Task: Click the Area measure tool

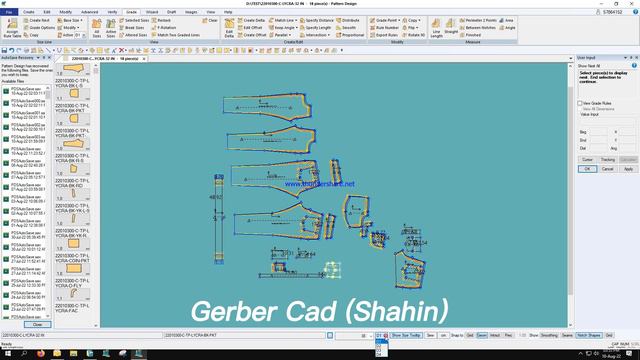Action: click(507, 20)
